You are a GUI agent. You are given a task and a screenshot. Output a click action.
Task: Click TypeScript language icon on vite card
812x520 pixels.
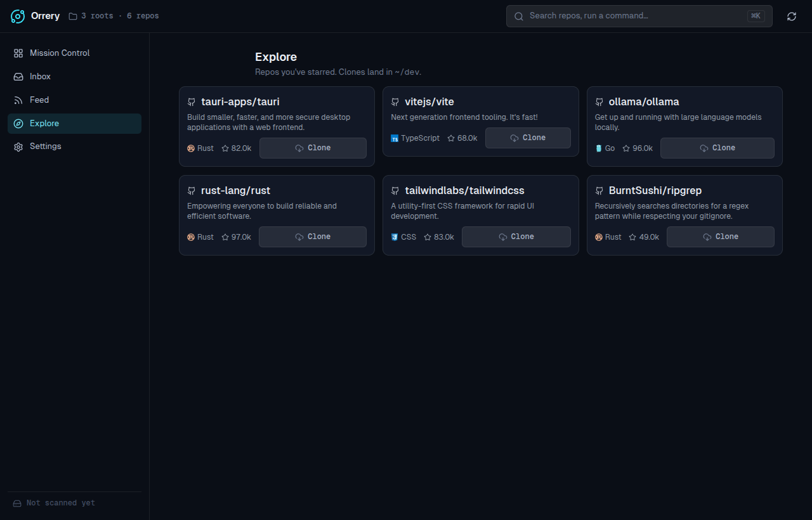[x=395, y=138]
